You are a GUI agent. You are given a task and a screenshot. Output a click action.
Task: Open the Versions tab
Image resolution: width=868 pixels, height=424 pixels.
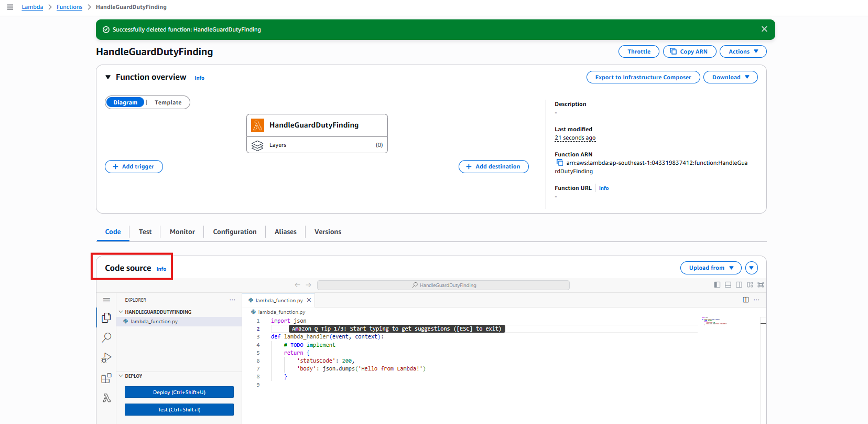click(x=328, y=232)
